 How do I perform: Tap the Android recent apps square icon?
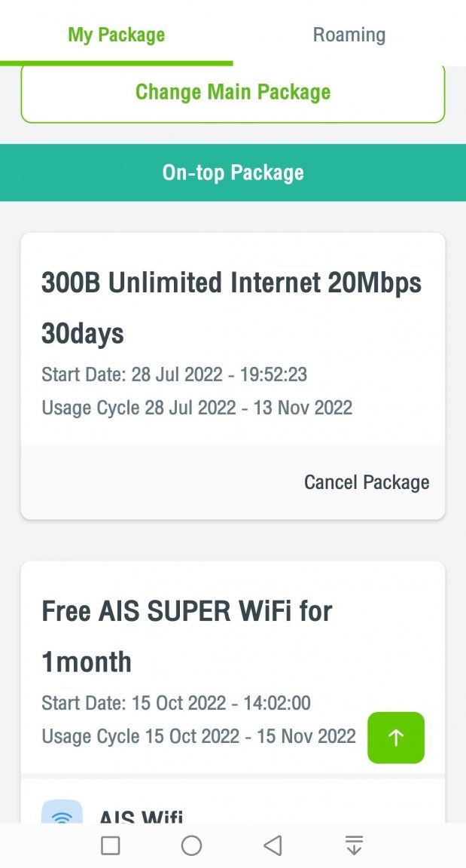click(111, 845)
